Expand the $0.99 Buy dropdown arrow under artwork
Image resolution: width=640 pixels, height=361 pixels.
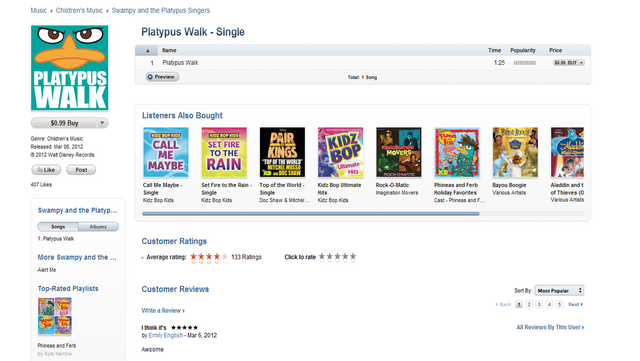[102, 123]
